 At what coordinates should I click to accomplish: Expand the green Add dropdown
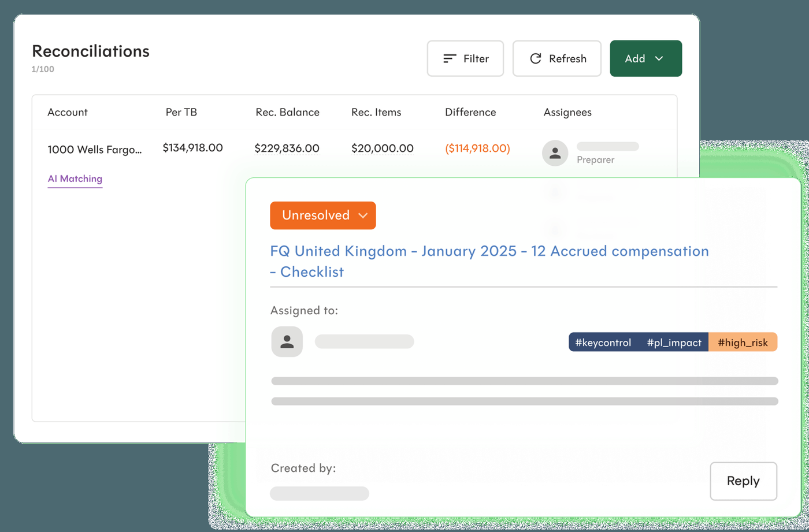tap(646, 58)
